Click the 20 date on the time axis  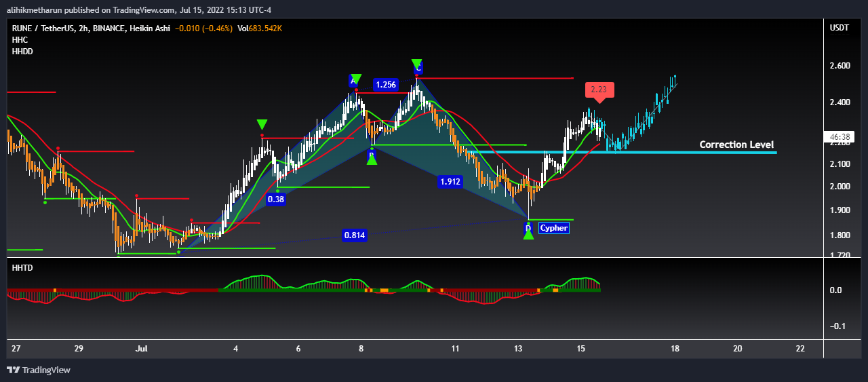tap(738, 349)
